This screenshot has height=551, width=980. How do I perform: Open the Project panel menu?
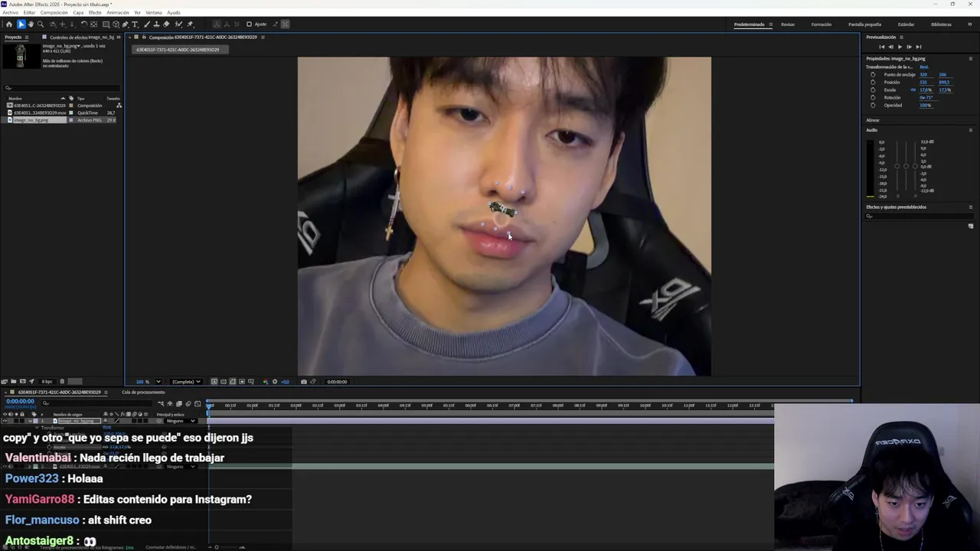27,37
